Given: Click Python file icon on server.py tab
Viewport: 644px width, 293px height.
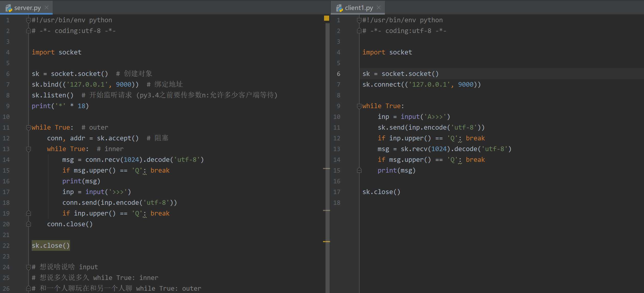Looking at the screenshot, I should tap(9, 8).
